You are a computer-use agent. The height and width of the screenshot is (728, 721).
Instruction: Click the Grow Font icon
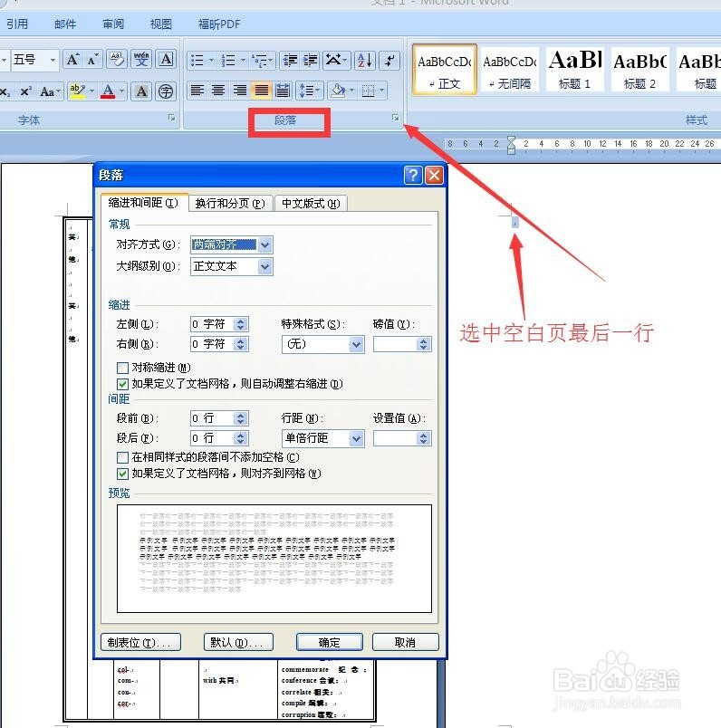point(72,60)
